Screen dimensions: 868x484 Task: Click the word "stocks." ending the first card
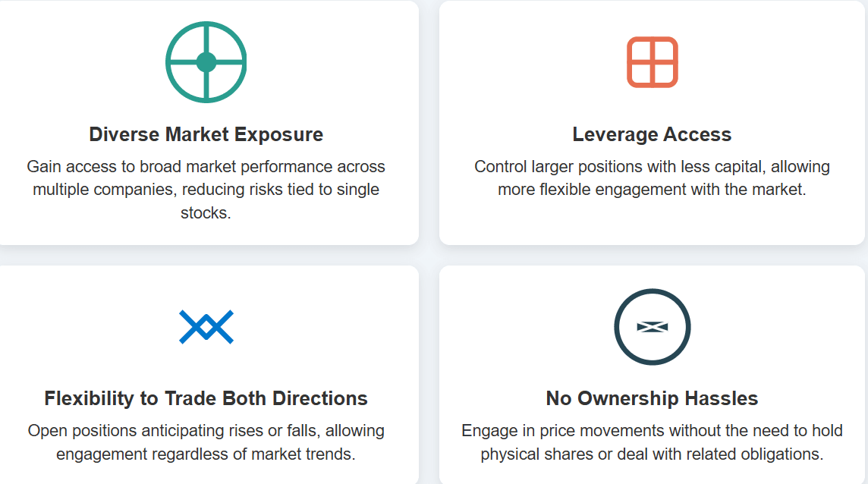206,213
